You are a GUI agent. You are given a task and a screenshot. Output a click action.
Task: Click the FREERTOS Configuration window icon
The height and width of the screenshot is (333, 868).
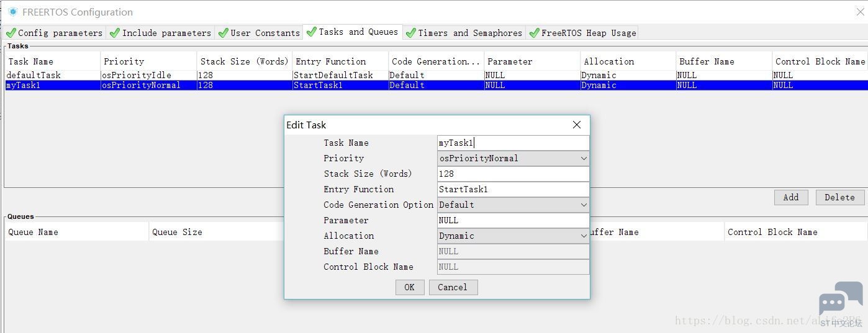point(12,12)
